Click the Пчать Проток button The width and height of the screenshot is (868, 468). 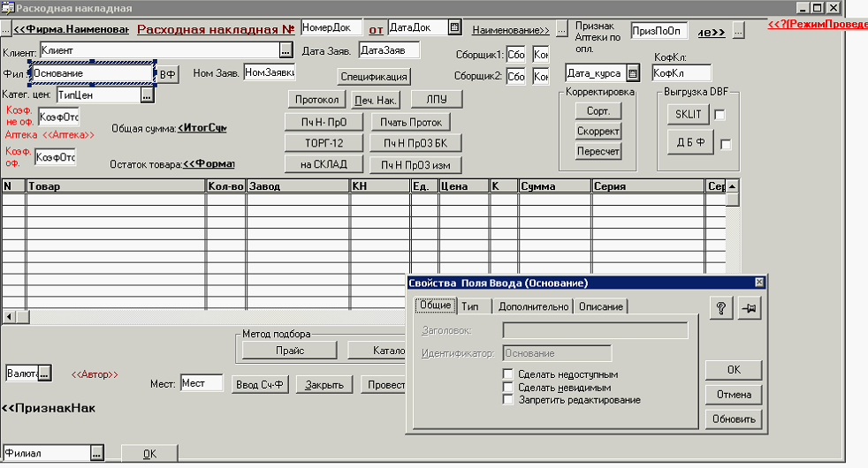[x=410, y=122]
